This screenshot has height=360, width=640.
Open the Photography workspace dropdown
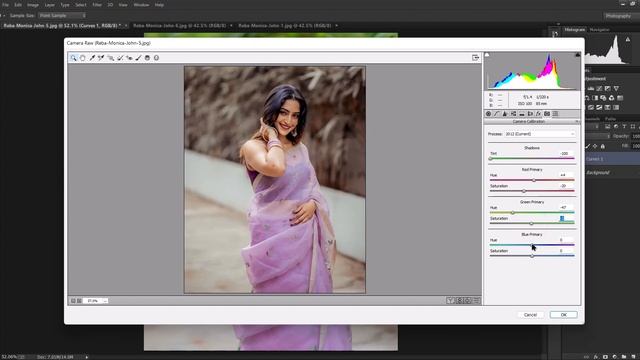point(621,16)
